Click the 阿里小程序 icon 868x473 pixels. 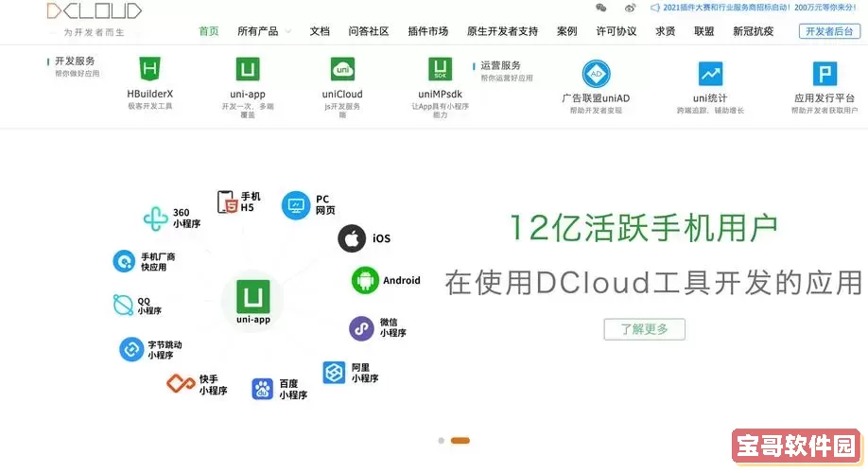334,372
